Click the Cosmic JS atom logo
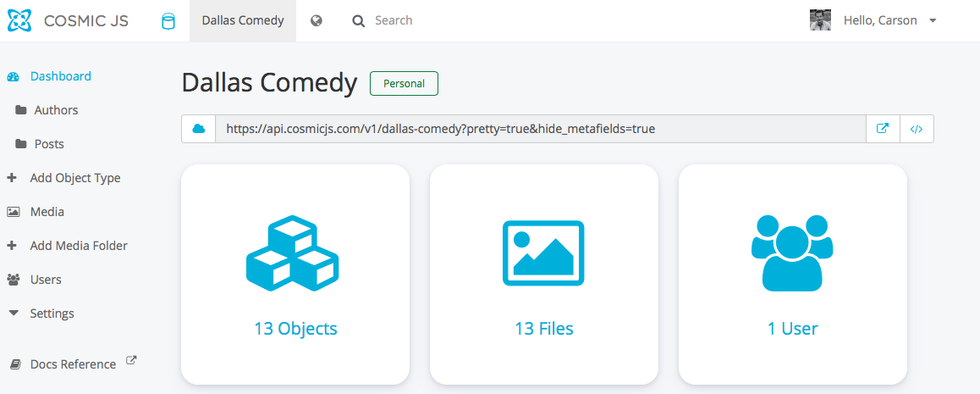 click(x=19, y=20)
